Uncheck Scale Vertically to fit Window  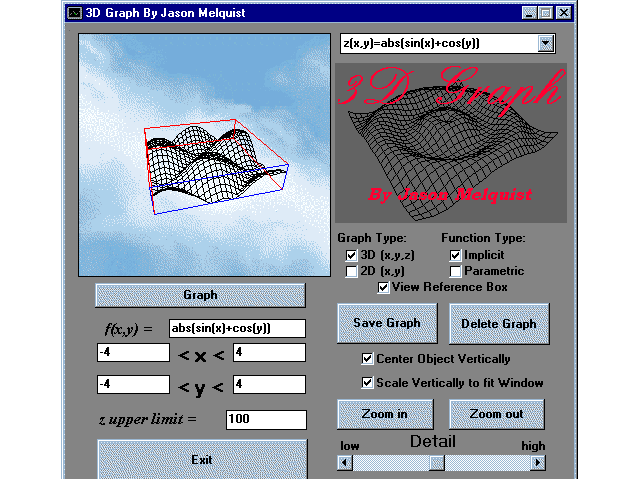click(368, 383)
